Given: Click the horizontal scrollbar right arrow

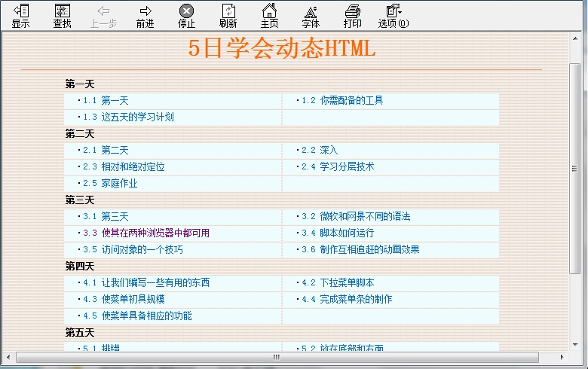Looking at the screenshot, I should (x=562, y=357).
